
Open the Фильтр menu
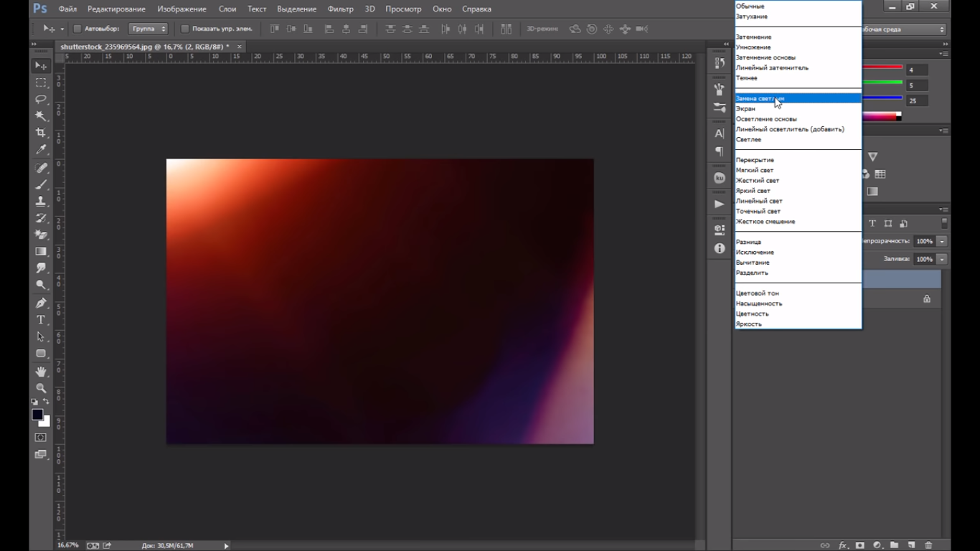coord(340,9)
